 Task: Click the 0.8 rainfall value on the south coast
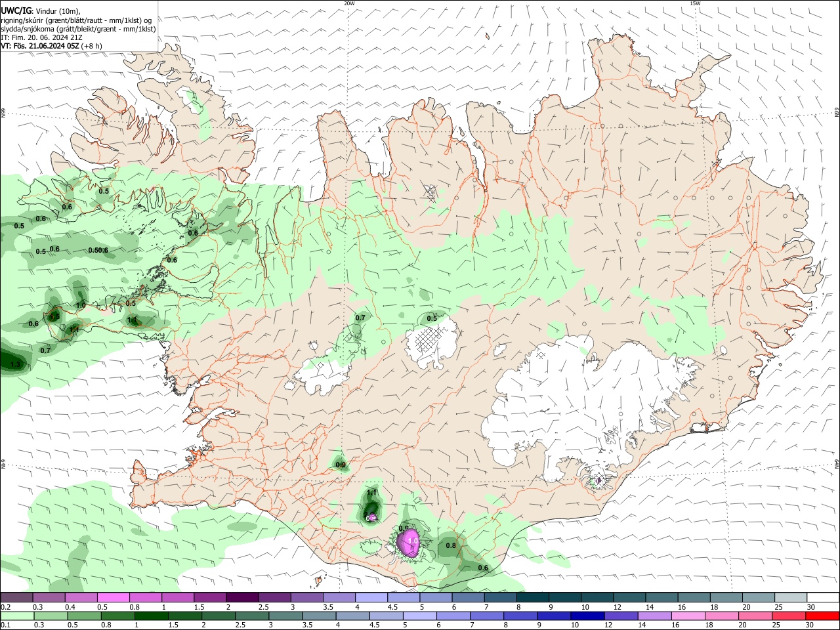pyautogui.click(x=451, y=545)
